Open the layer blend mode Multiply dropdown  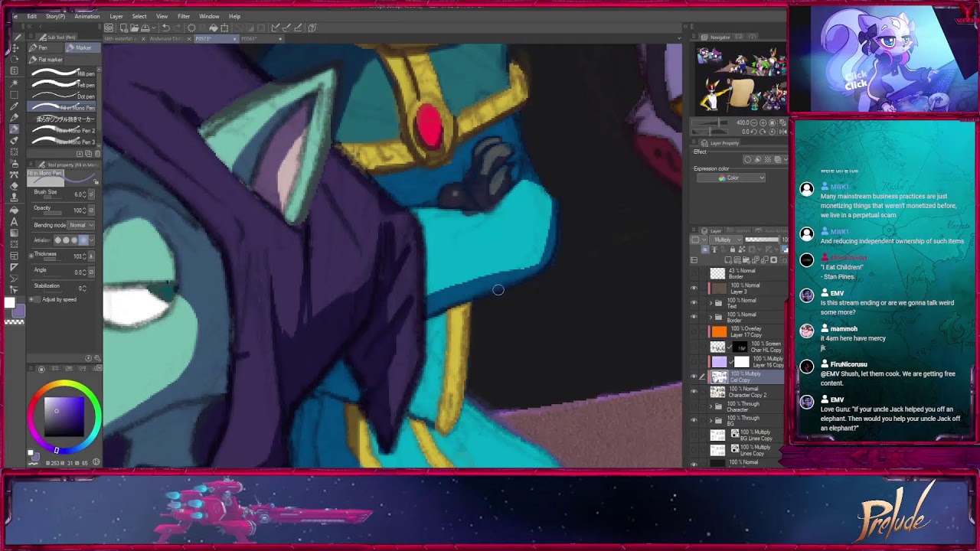[x=727, y=240]
